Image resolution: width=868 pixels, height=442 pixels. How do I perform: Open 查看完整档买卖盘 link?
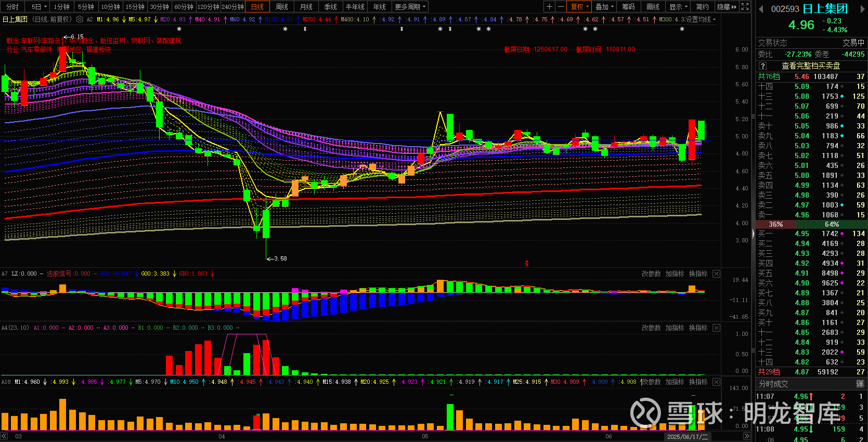[x=811, y=66]
